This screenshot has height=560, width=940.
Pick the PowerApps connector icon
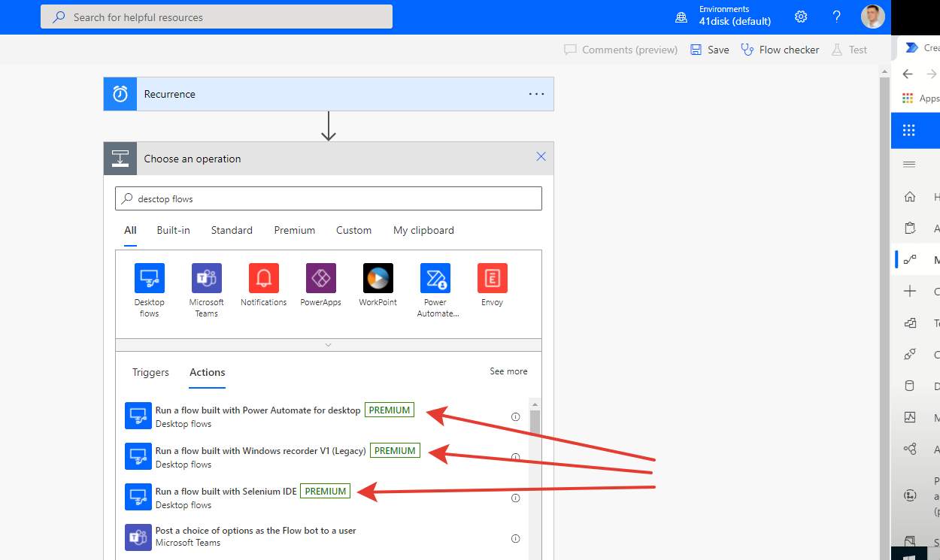coord(320,278)
